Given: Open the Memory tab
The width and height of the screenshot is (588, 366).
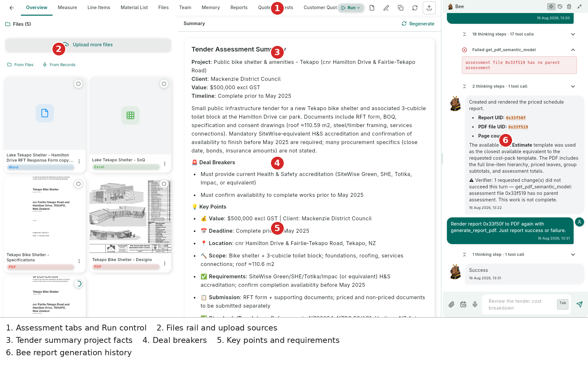Looking at the screenshot, I should (x=211, y=7).
